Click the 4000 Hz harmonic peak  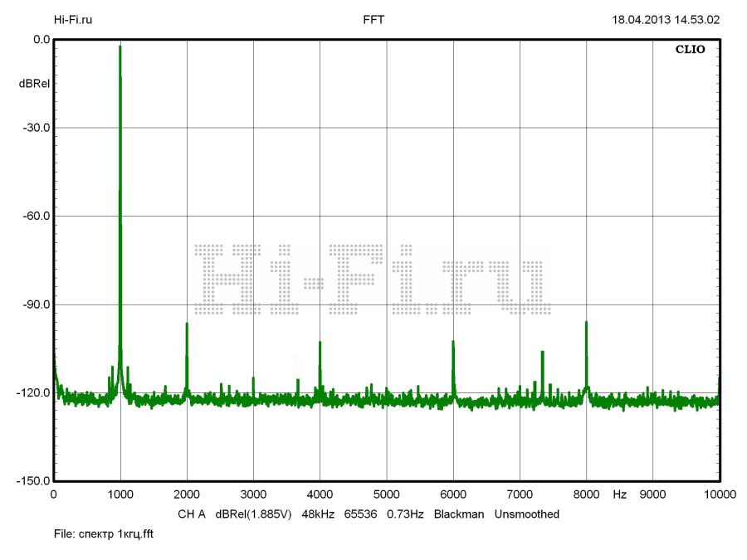point(320,343)
